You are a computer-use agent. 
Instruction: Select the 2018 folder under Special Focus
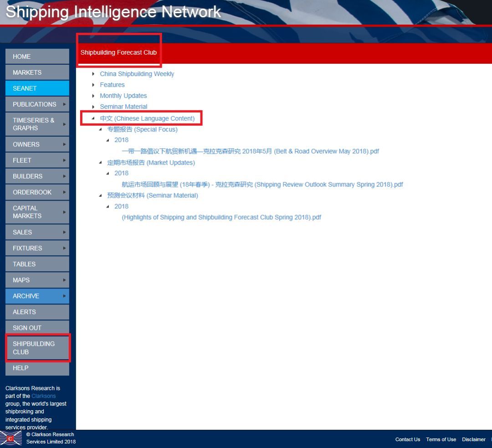tap(122, 140)
